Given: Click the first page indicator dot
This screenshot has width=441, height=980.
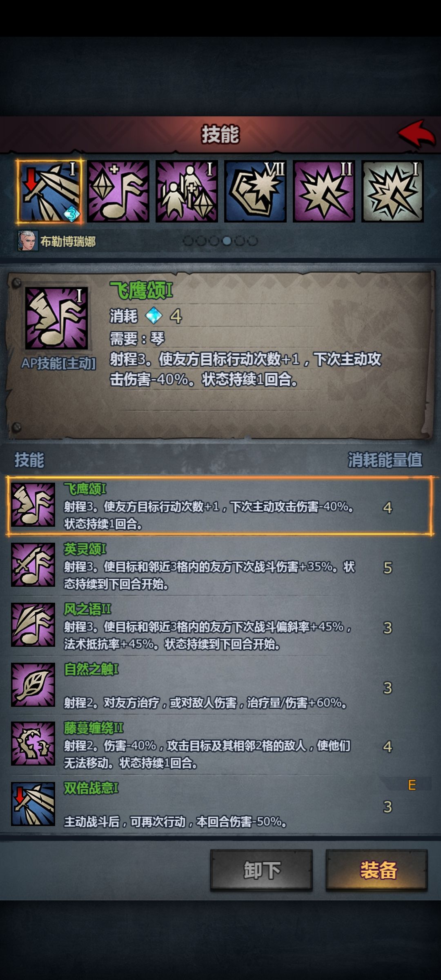Looking at the screenshot, I should [x=188, y=241].
